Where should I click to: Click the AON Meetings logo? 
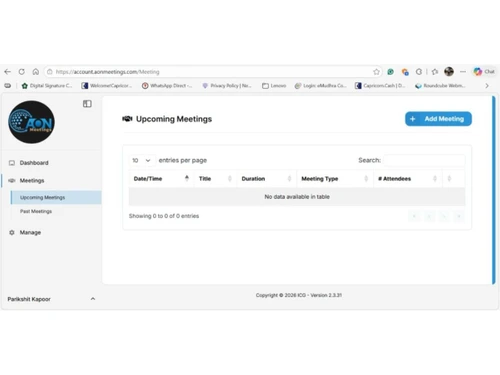tap(32, 122)
